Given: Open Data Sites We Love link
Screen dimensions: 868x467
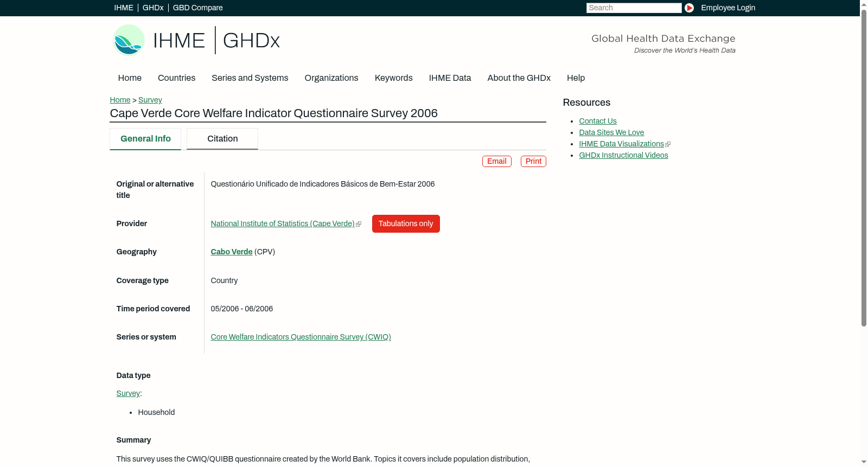Looking at the screenshot, I should (611, 132).
